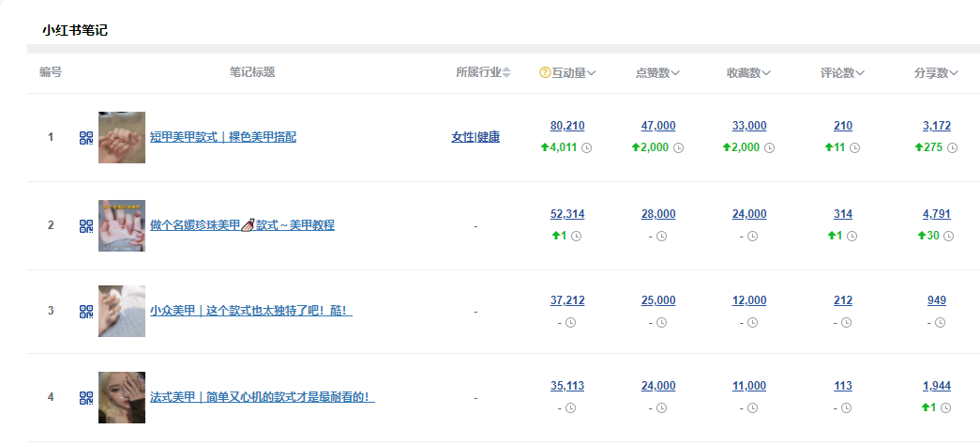Open thumbnail of the 小众美甲 note
The height and width of the screenshot is (445, 980).
122,311
